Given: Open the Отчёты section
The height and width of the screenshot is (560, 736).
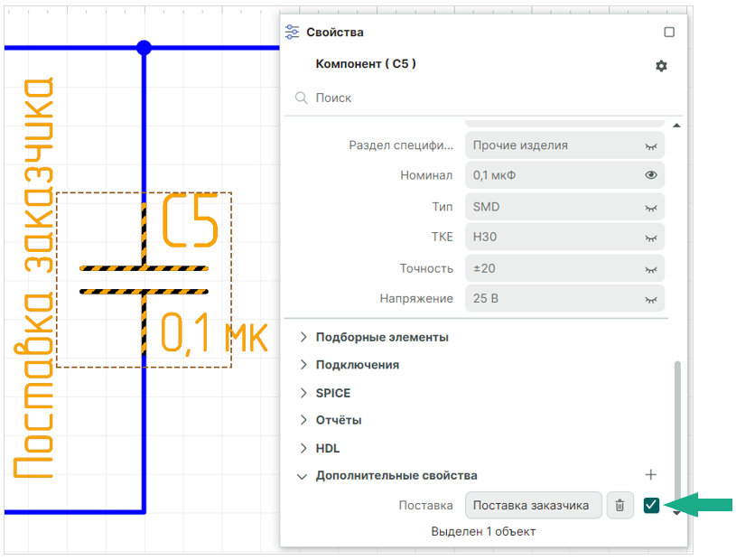Looking at the screenshot, I should coord(339,420).
